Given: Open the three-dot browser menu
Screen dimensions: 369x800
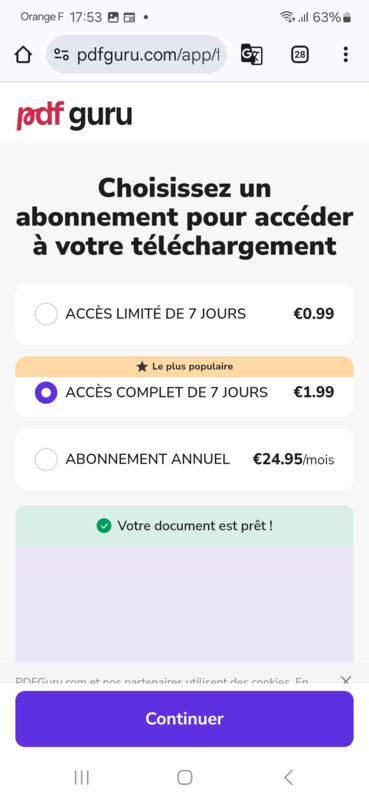Looking at the screenshot, I should point(346,55).
